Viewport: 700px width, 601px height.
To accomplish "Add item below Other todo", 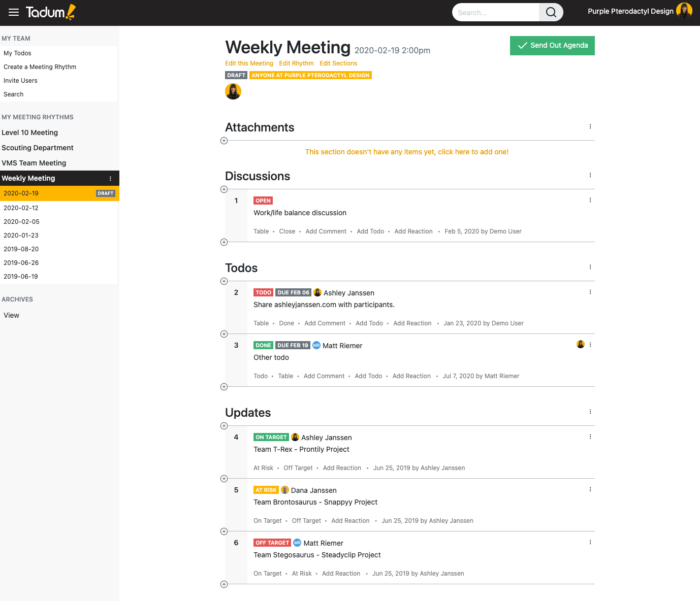I will (x=224, y=387).
